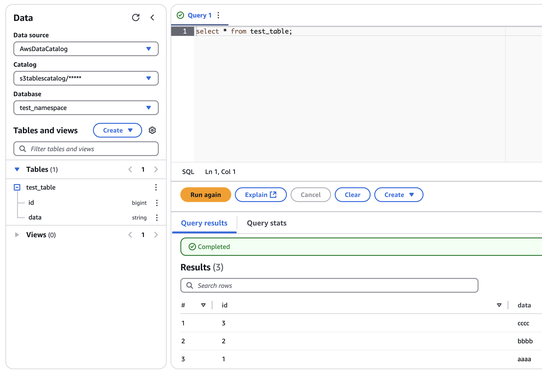The image size is (542, 370).
Task: Click id value 3 in first row
Action: click(x=223, y=323)
